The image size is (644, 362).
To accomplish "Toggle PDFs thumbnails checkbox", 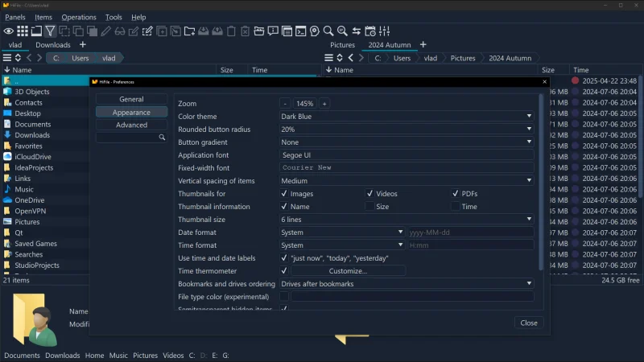I will point(455,193).
